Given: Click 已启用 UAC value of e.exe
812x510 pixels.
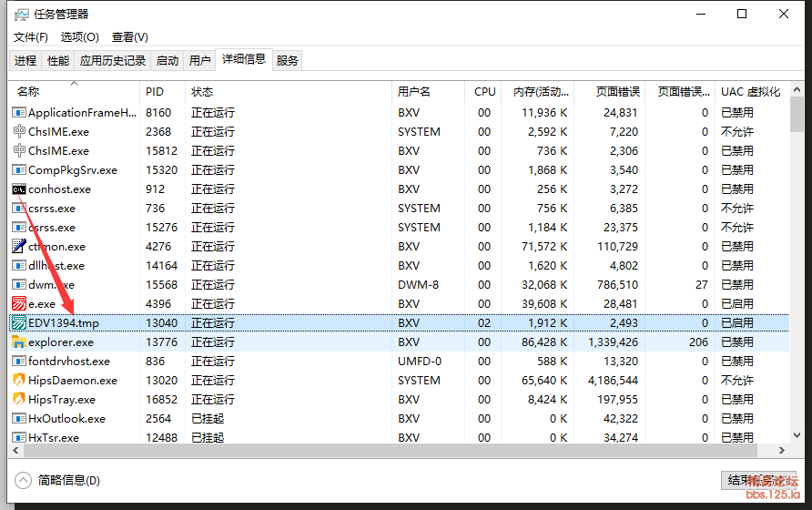Looking at the screenshot, I should (737, 303).
